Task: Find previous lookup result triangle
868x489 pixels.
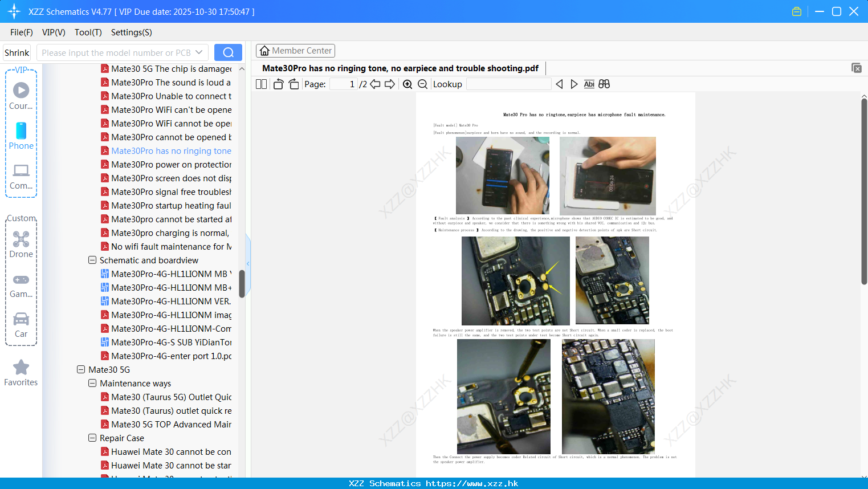Action: (559, 84)
